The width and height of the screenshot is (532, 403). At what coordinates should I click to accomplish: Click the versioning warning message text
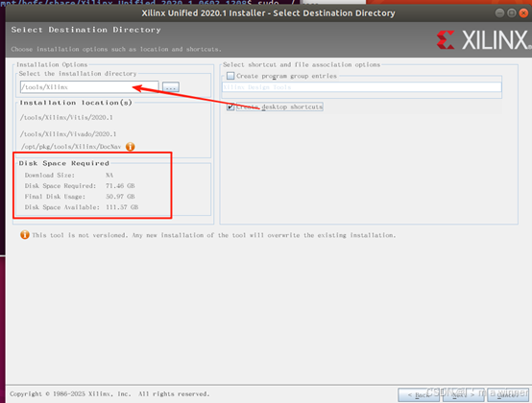click(214, 235)
